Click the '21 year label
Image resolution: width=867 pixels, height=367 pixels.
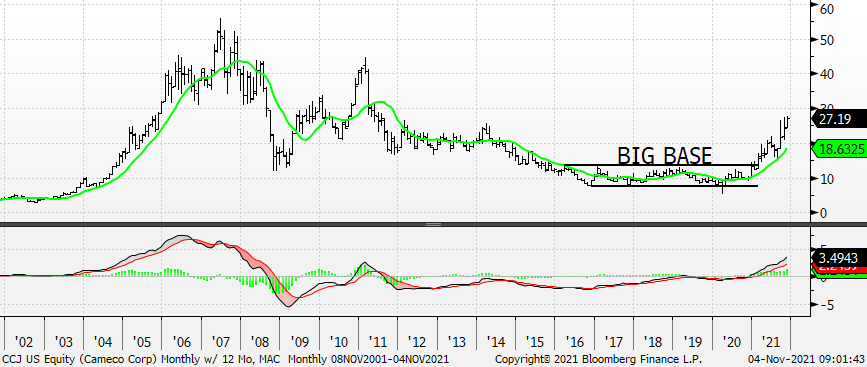coord(771,341)
